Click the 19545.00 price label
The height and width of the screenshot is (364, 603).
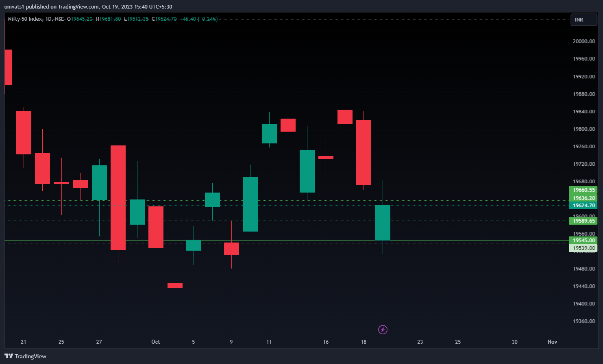tap(583, 240)
